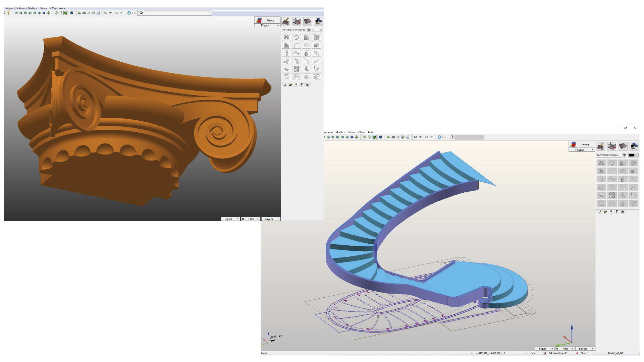
Task: Open the Z Map menu in capital window
Action: (53, 8)
